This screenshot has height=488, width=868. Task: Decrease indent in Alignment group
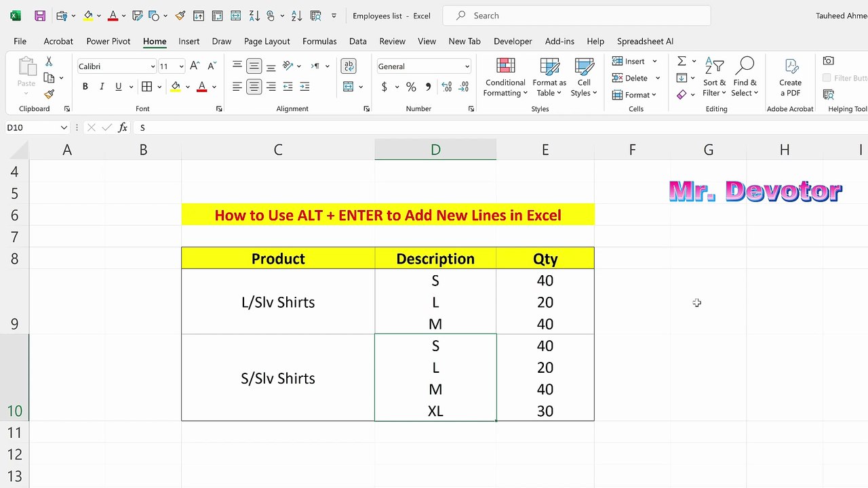pos(288,86)
